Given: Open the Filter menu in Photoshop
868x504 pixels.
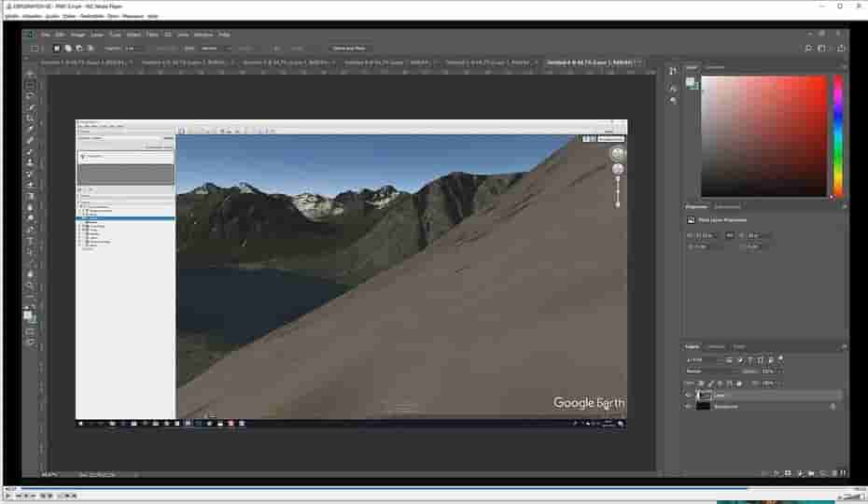Looking at the screenshot, I should pos(152,35).
